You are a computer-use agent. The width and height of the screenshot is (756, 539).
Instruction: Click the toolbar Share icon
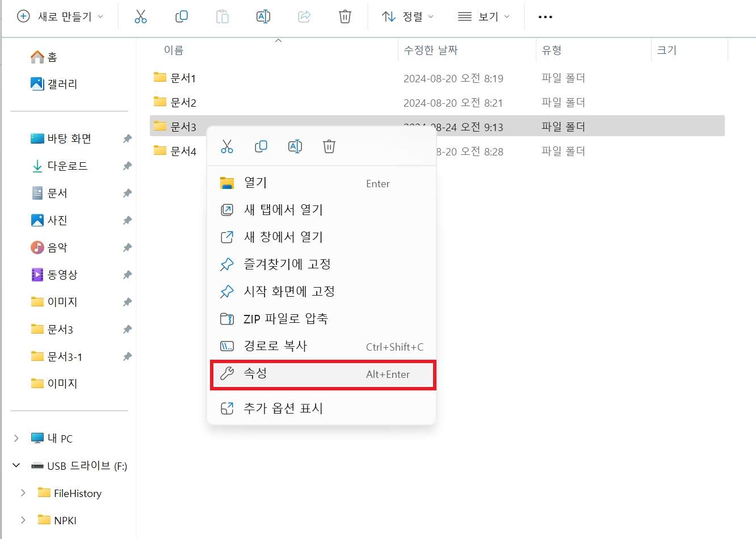tap(304, 17)
